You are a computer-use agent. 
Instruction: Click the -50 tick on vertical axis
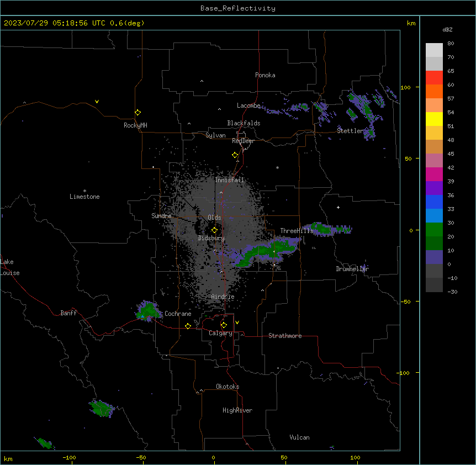click(x=405, y=302)
